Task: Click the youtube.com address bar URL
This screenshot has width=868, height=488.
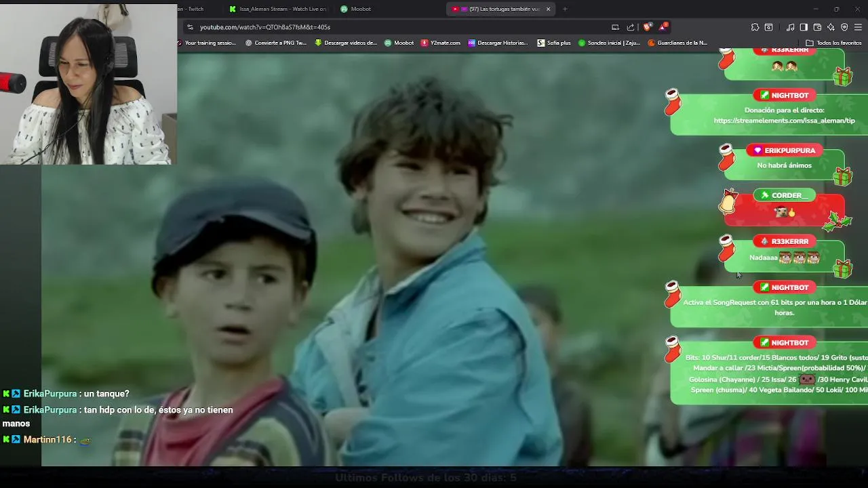Action: (x=265, y=27)
